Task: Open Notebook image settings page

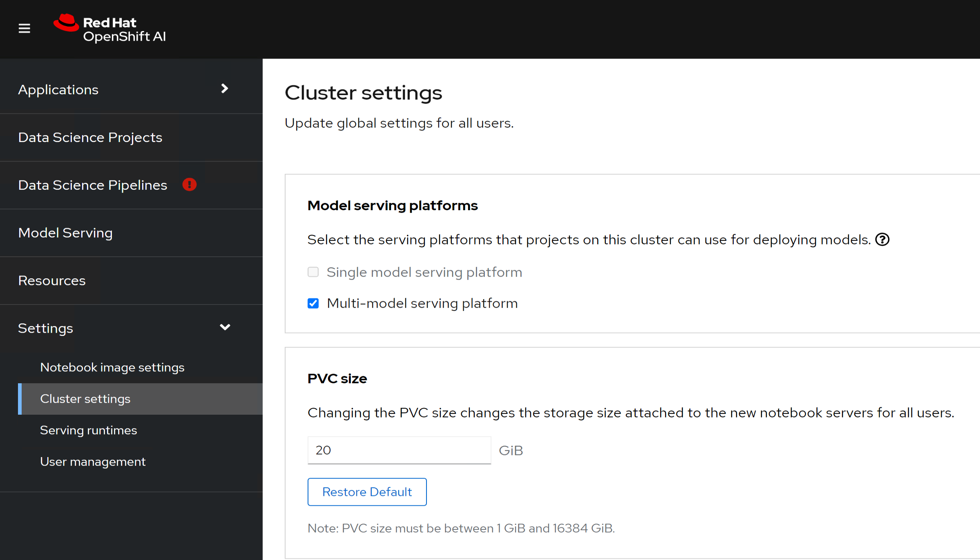Action: (x=112, y=367)
